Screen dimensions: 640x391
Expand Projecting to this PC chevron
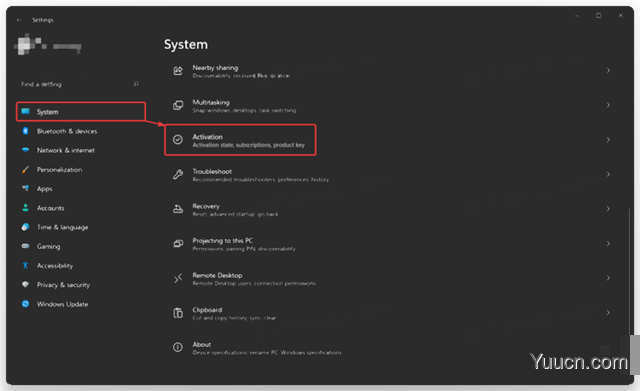607,244
